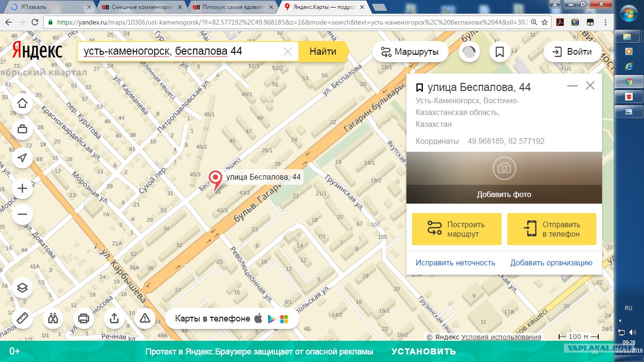Open Internet Explorer from the taskbar

(629, 66)
